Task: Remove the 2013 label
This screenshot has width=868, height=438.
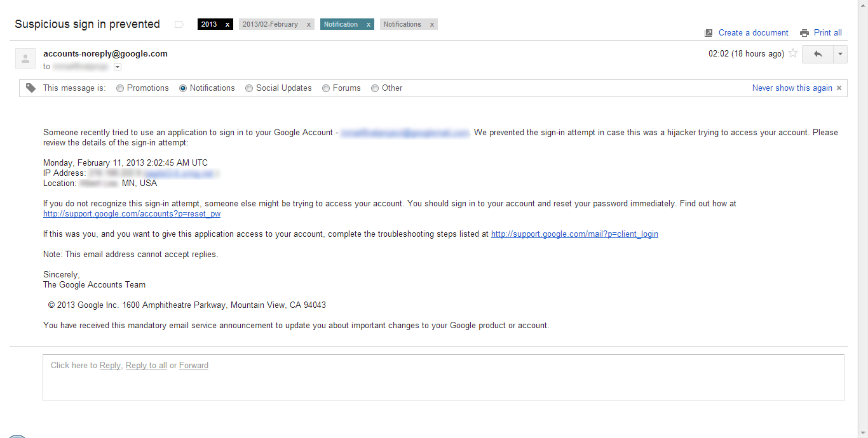Action: click(227, 25)
